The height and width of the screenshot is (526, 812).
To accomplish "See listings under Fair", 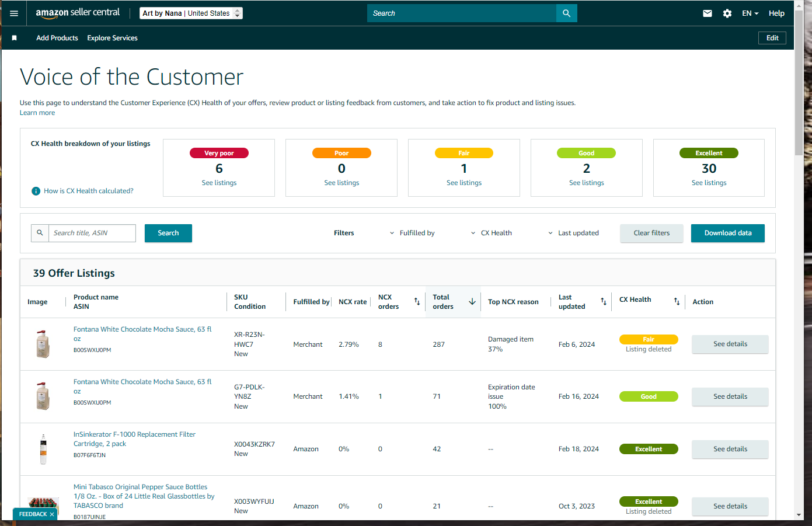I will click(464, 183).
